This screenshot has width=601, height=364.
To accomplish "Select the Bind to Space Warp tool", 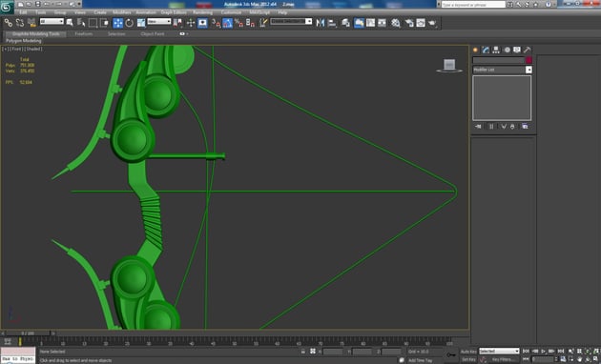I will (x=31, y=23).
